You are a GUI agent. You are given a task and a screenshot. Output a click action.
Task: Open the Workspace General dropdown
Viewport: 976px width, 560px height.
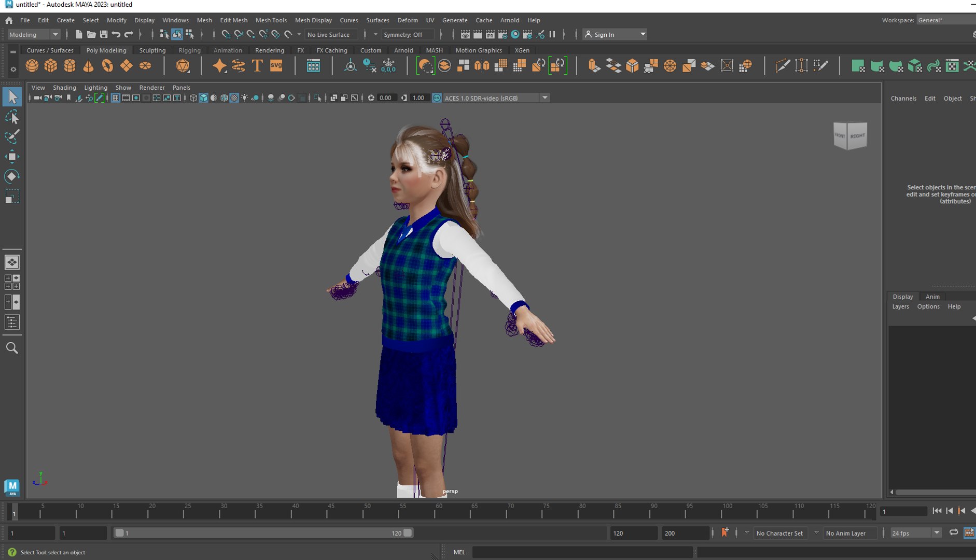(946, 20)
